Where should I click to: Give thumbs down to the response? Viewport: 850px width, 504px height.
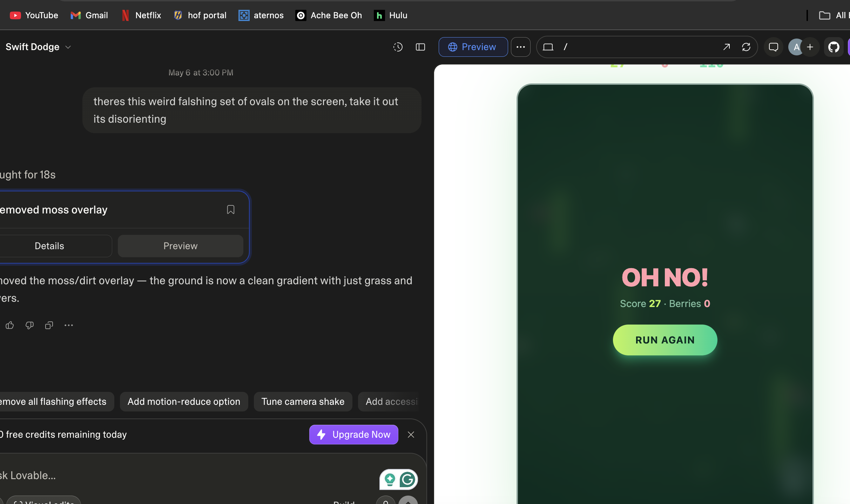29,325
